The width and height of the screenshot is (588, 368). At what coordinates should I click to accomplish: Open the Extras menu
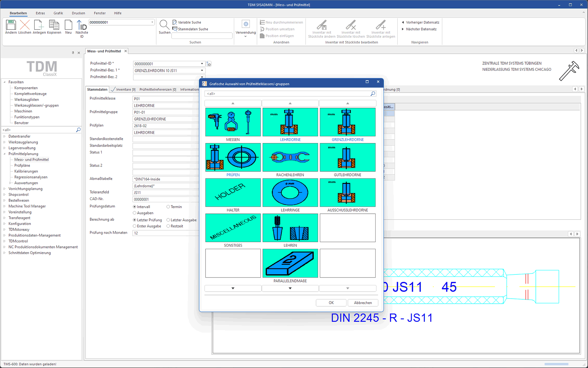pyautogui.click(x=40, y=13)
